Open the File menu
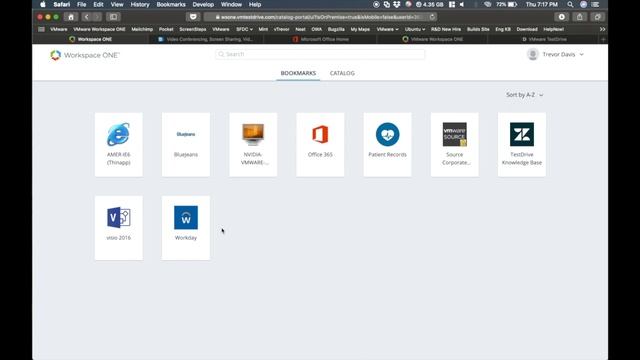The width and height of the screenshot is (640, 360). point(82,4)
